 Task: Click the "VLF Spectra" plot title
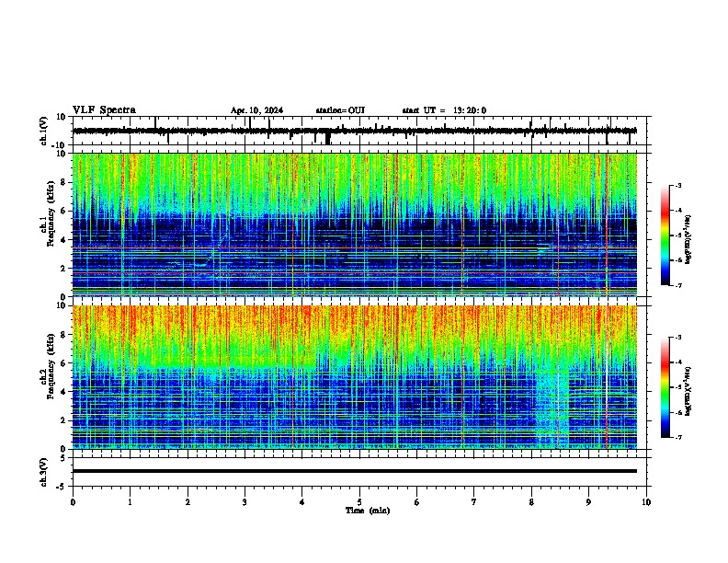[x=104, y=110]
